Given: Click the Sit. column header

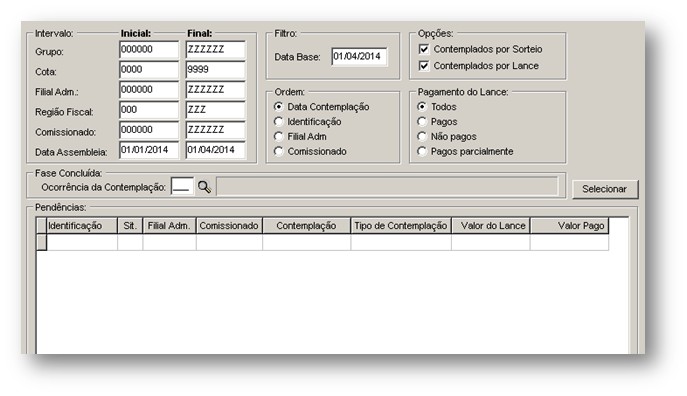Looking at the screenshot, I should (130, 226).
